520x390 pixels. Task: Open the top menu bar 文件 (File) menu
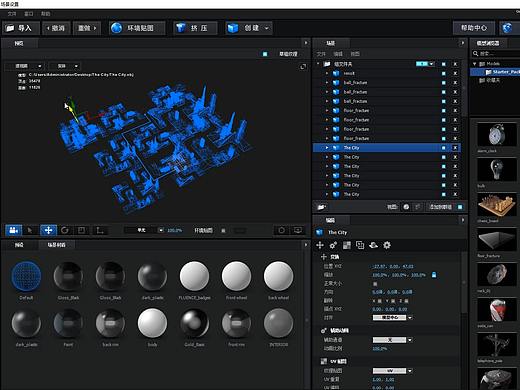tap(12, 14)
